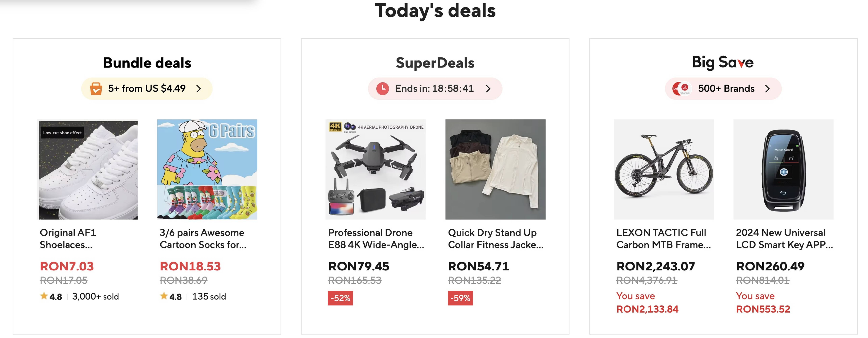Open the Homer Simpson cartoon socks image

(207, 170)
